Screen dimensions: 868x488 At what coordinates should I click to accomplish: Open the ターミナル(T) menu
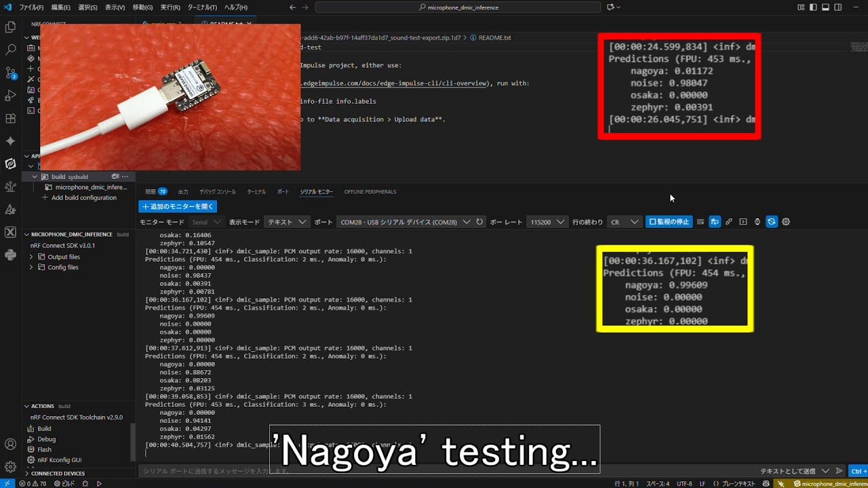(x=202, y=7)
